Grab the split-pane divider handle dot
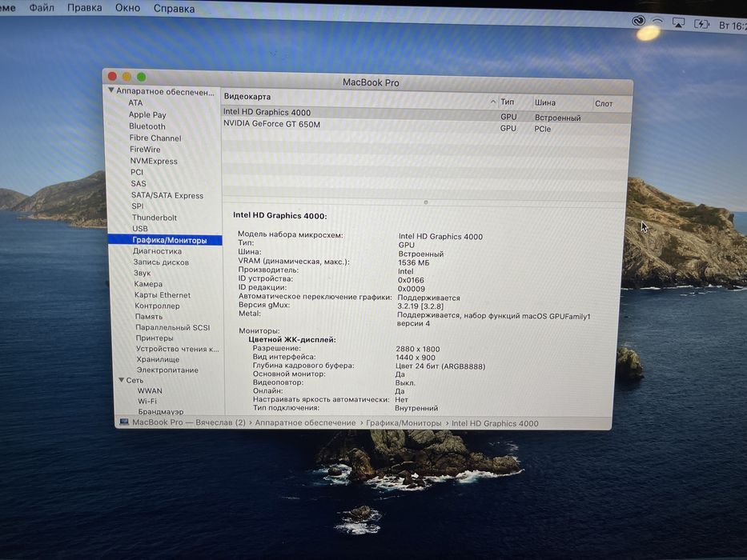747x560 pixels. point(425,202)
